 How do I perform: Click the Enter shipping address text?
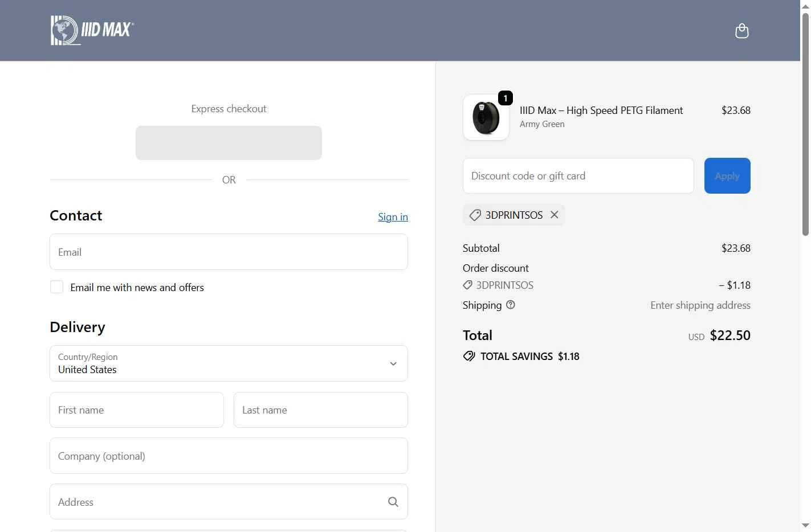point(700,305)
